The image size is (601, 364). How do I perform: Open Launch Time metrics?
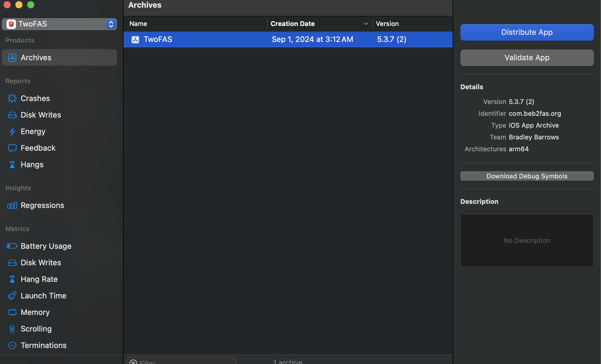[x=59, y=295]
